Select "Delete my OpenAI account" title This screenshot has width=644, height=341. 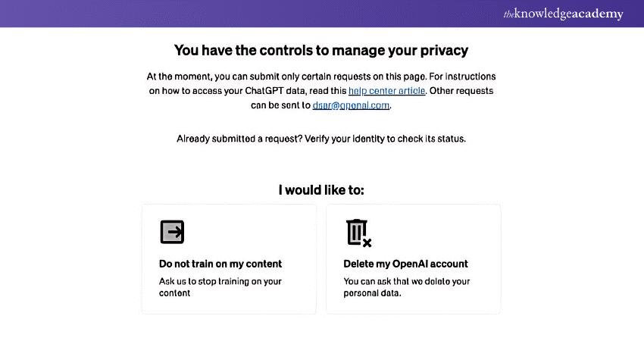pyautogui.click(x=405, y=264)
